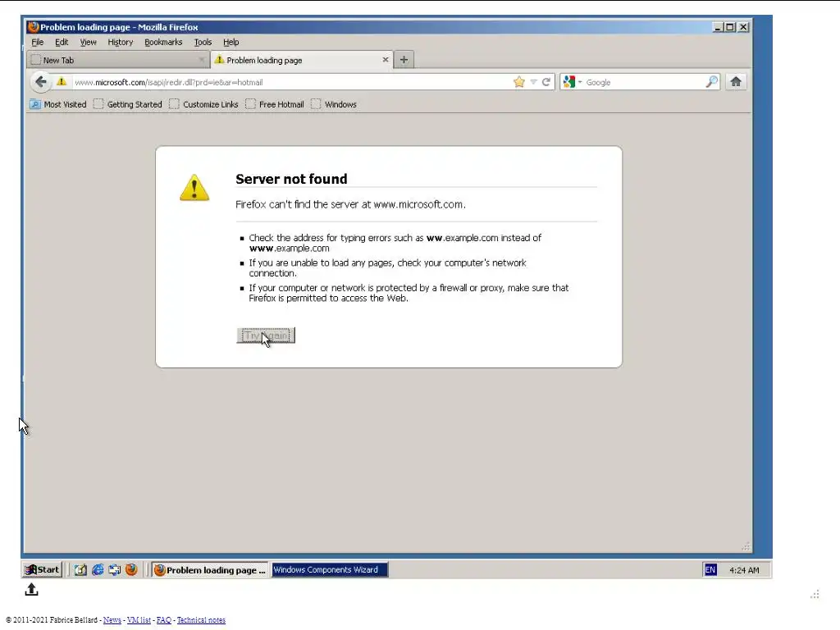Screen dimensions: 840x630
Task: Click the Server not found heading
Action: 291,179
